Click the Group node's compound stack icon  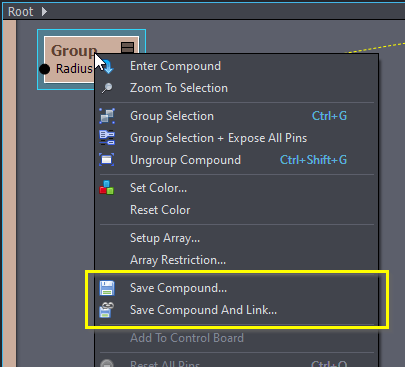click(x=127, y=48)
